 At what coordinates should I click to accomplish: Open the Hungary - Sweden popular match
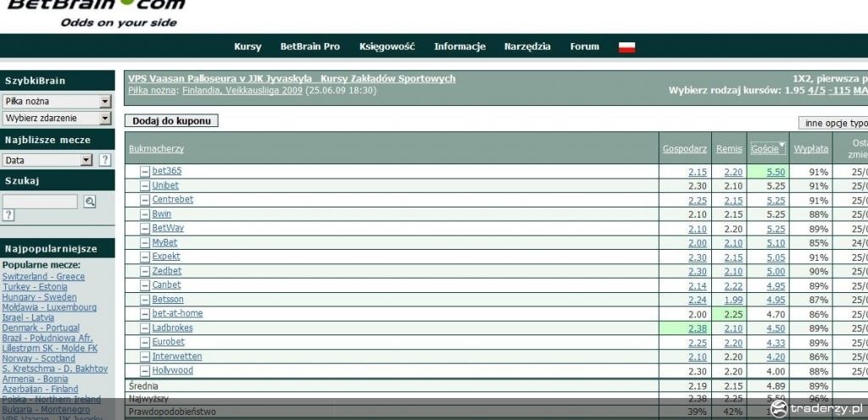click(39, 296)
